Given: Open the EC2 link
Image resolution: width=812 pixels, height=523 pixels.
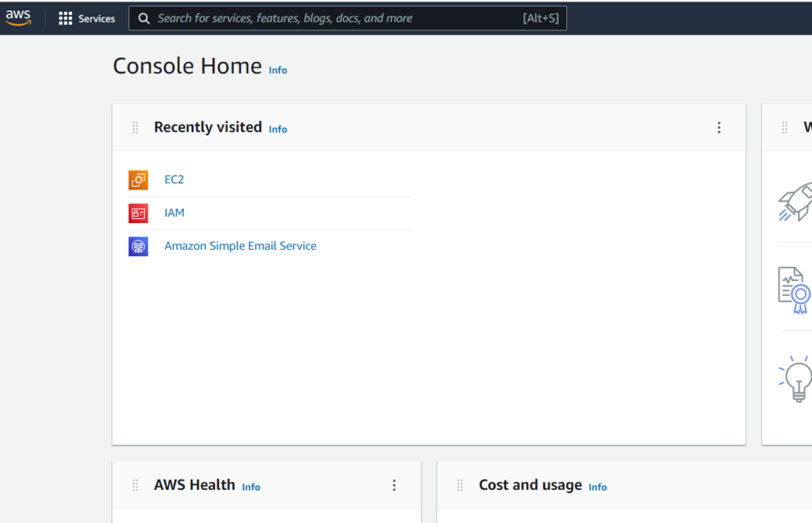Looking at the screenshot, I should pos(174,179).
